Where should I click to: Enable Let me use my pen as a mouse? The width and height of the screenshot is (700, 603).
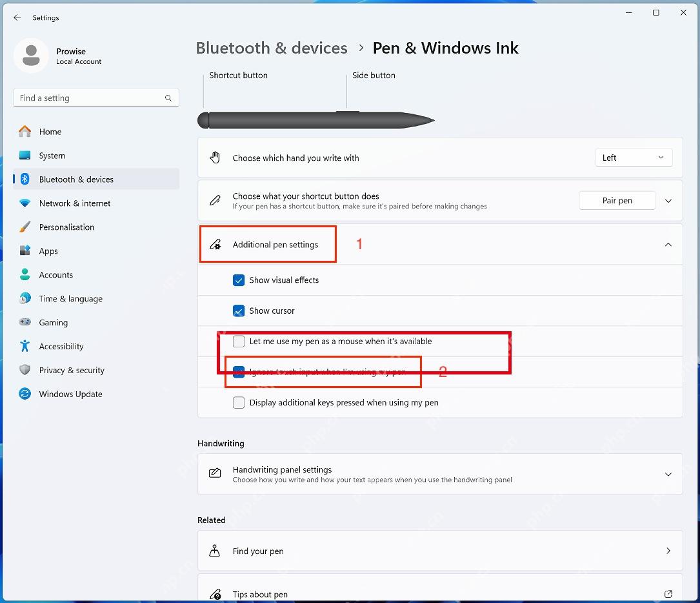(239, 342)
